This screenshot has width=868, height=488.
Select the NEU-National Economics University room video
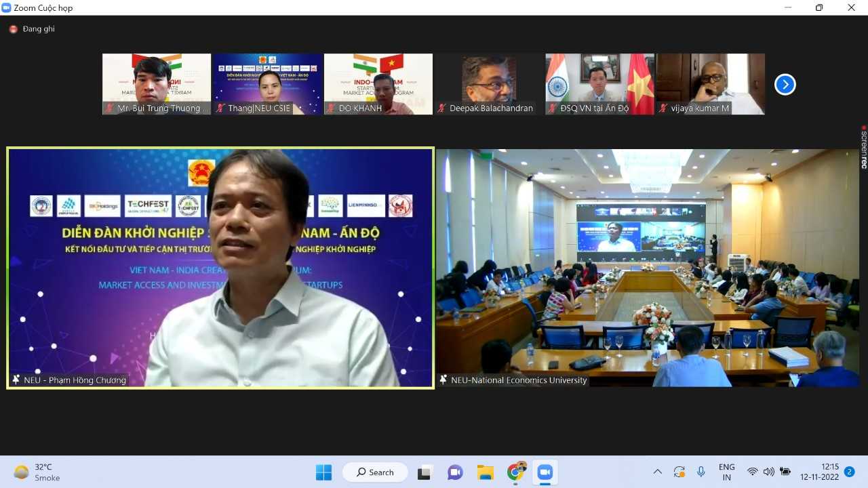(x=648, y=268)
